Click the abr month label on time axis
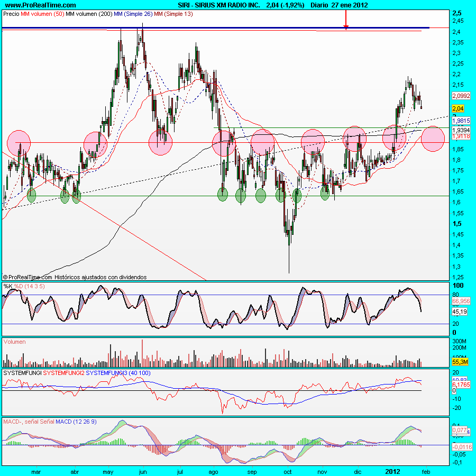 75,472
